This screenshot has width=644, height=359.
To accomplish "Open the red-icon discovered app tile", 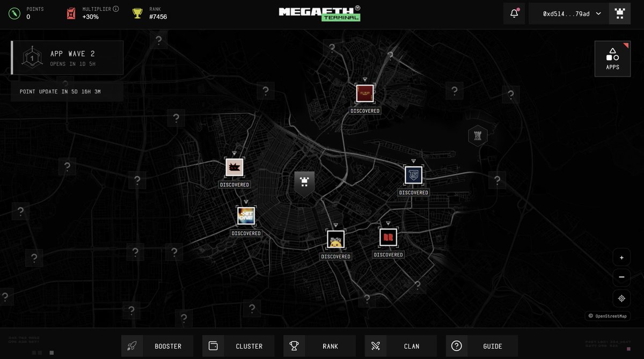I will tap(388, 237).
